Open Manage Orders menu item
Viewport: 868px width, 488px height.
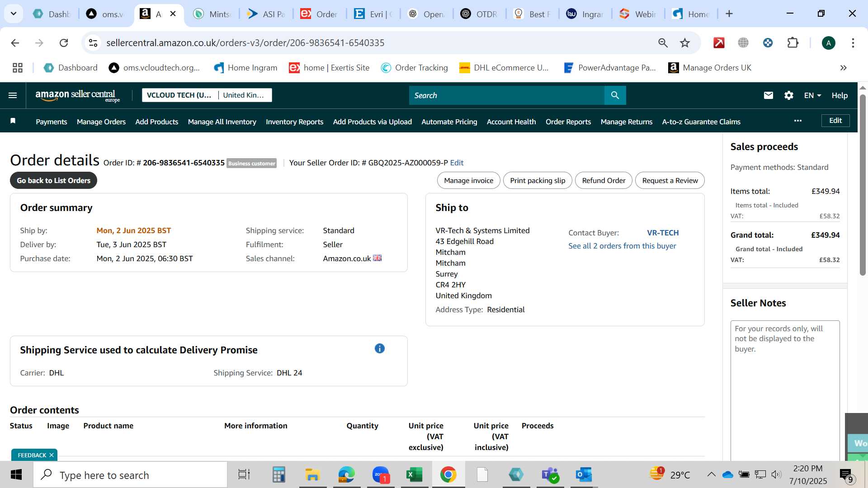(x=101, y=122)
